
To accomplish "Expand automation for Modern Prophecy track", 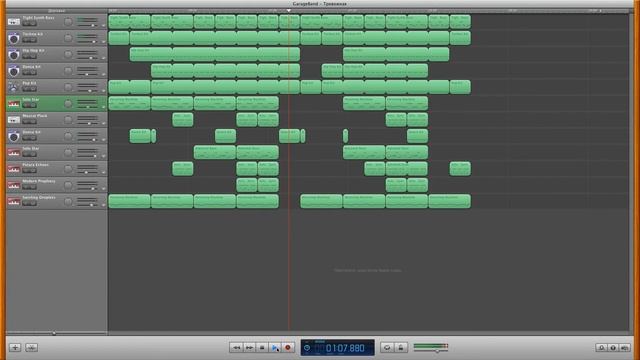I will click(x=103, y=189).
